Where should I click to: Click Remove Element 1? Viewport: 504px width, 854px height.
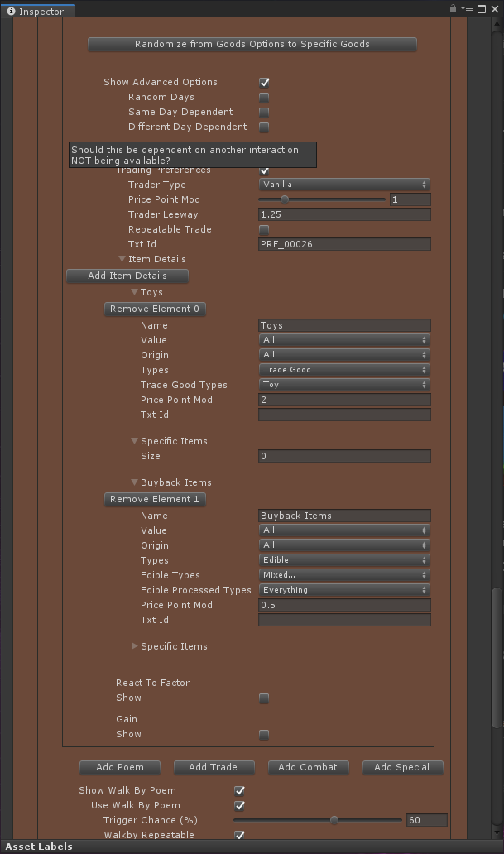(155, 500)
